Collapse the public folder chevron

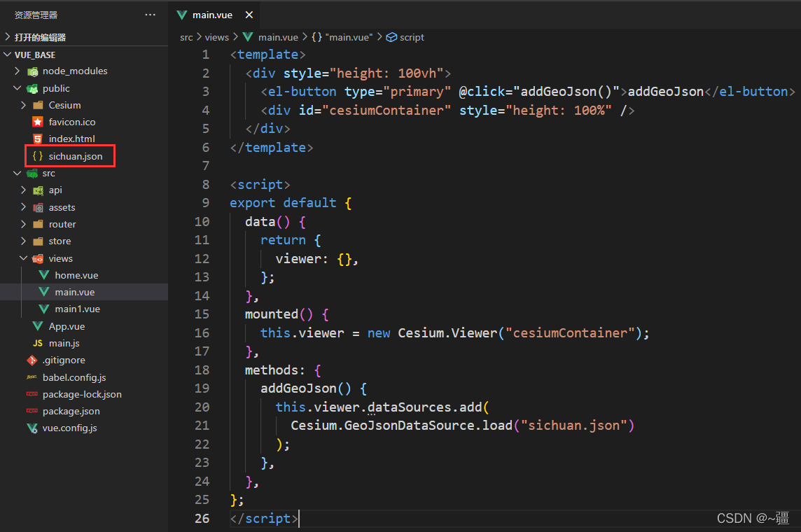coord(18,87)
